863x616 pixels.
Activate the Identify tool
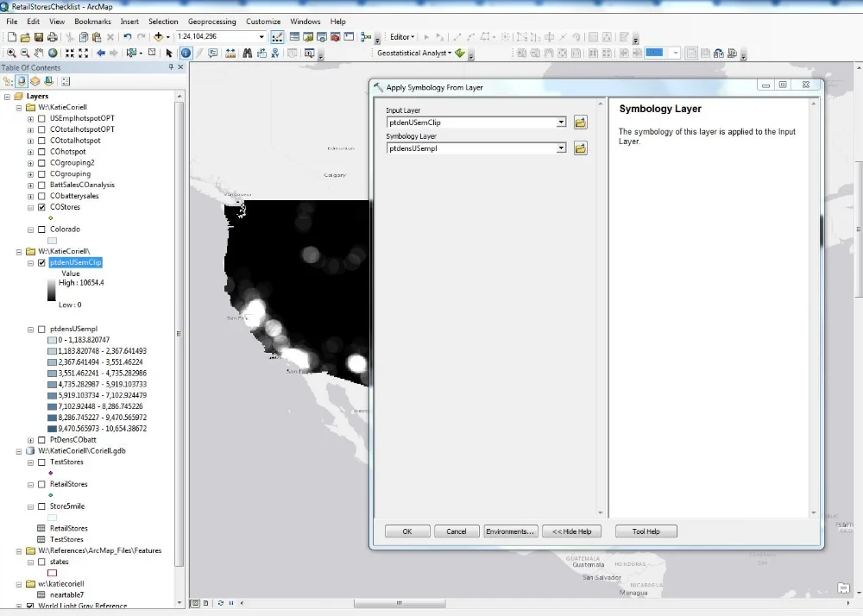point(186,53)
